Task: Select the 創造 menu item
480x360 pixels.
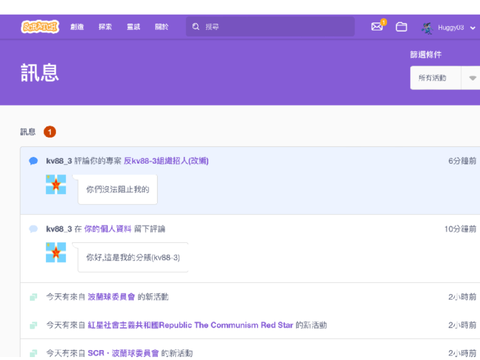Action: tap(77, 27)
